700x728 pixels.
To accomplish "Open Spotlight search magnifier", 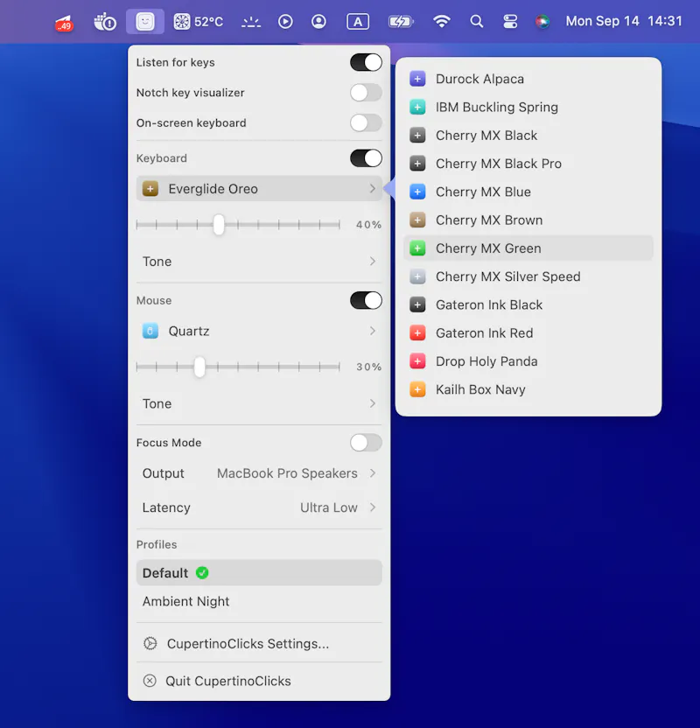I will pyautogui.click(x=476, y=21).
